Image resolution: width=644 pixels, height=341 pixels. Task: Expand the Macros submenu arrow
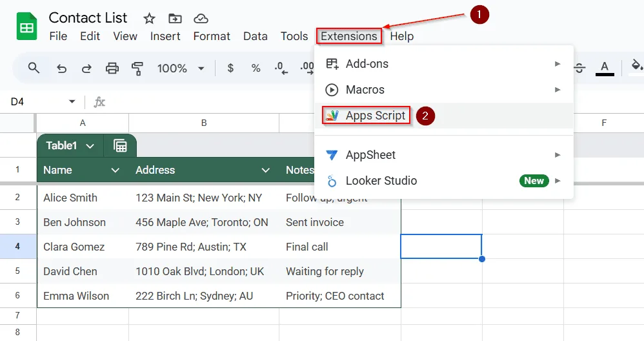tap(558, 90)
